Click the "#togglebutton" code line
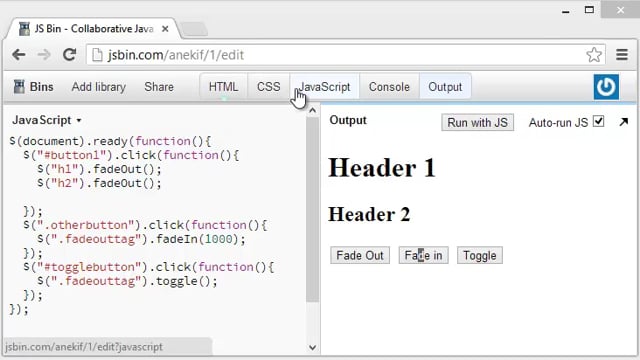 [149, 267]
